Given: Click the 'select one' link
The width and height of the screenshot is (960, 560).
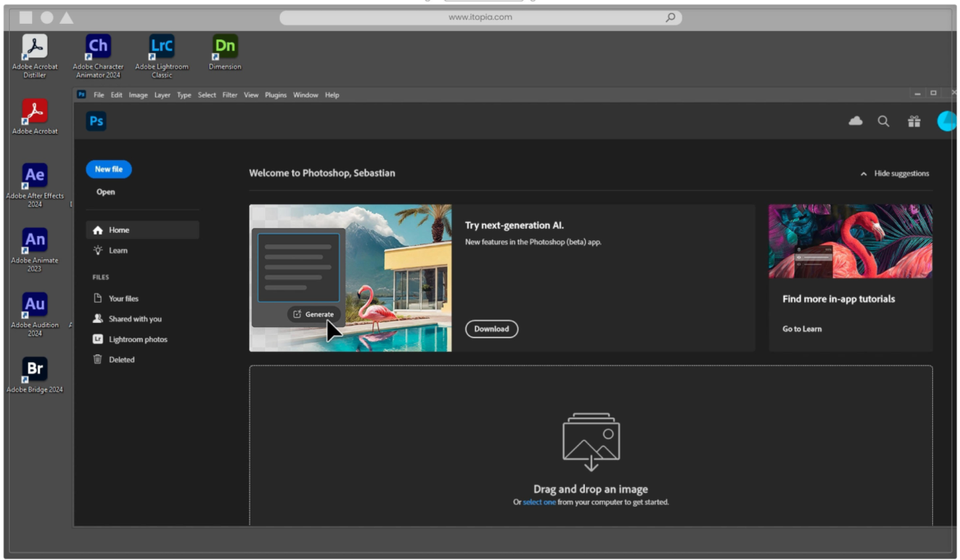Looking at the screenshot, I should pyautogui.click(x=539, y=502).
